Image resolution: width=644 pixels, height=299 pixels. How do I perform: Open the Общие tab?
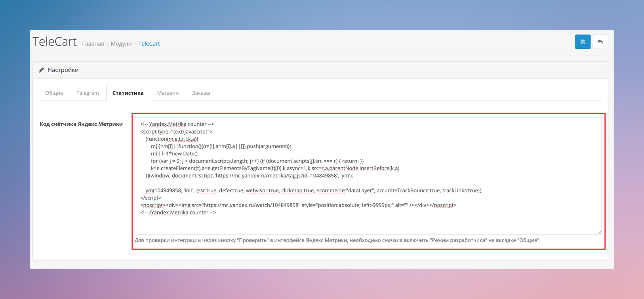[54, 93]
